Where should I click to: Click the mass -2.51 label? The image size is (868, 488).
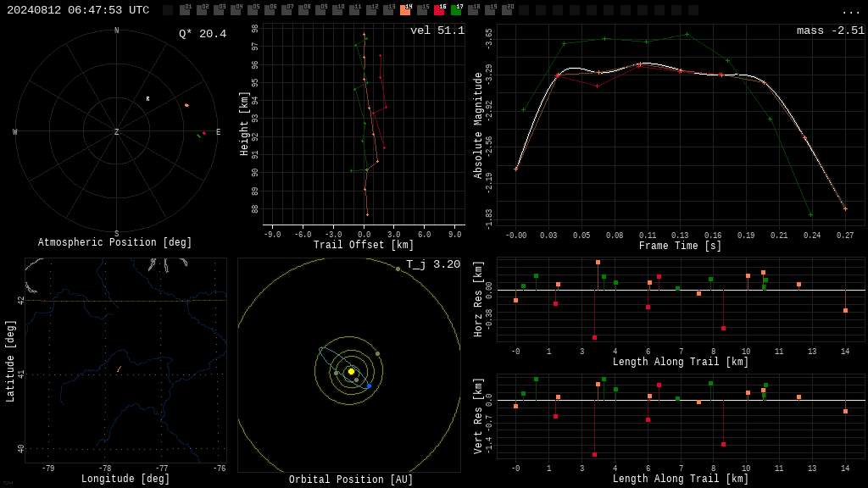pos(831,30)
